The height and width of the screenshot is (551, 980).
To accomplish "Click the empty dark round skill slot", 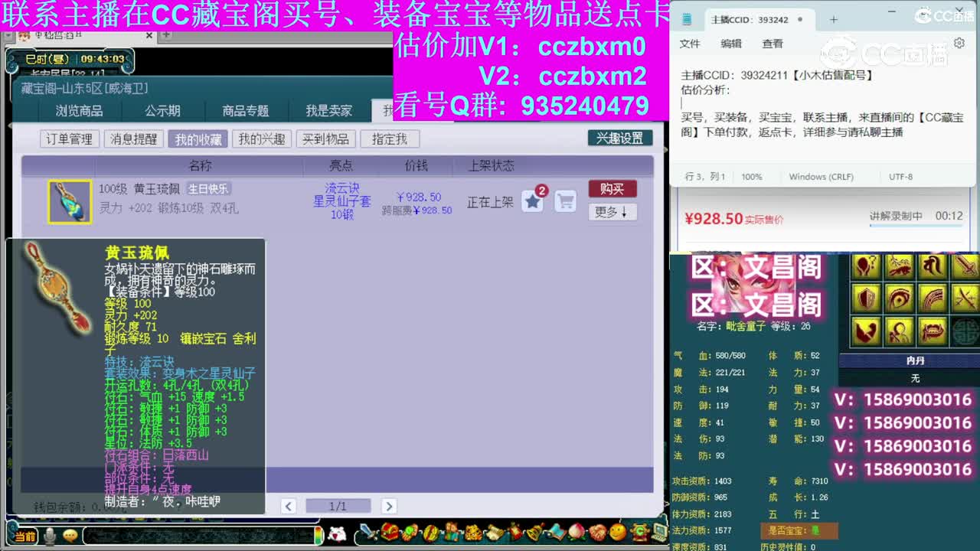I will pos(965,331).
